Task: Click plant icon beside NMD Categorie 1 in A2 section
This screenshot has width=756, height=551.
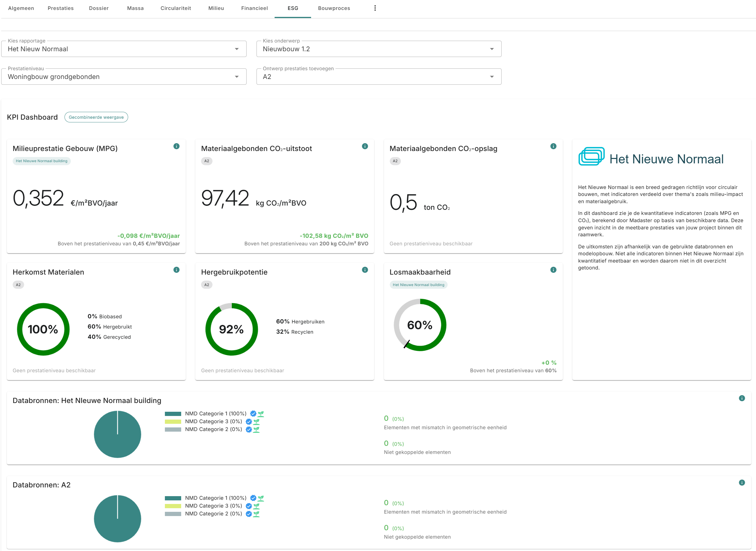Action: tap(261, 498)
